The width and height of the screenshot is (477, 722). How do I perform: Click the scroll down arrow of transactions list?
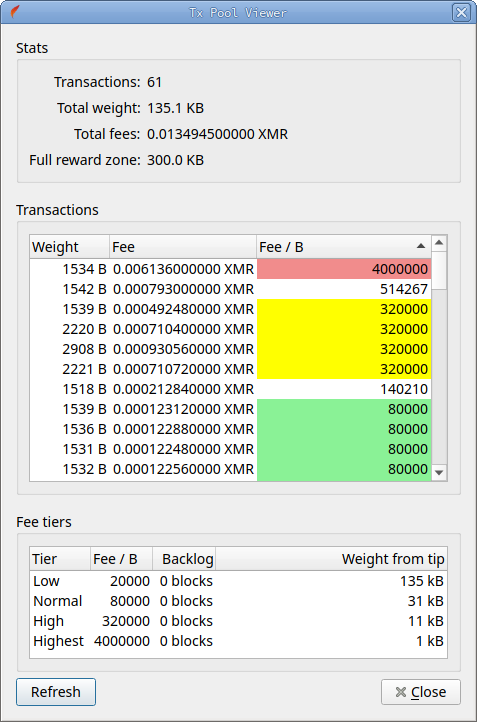tap(439, 472)
